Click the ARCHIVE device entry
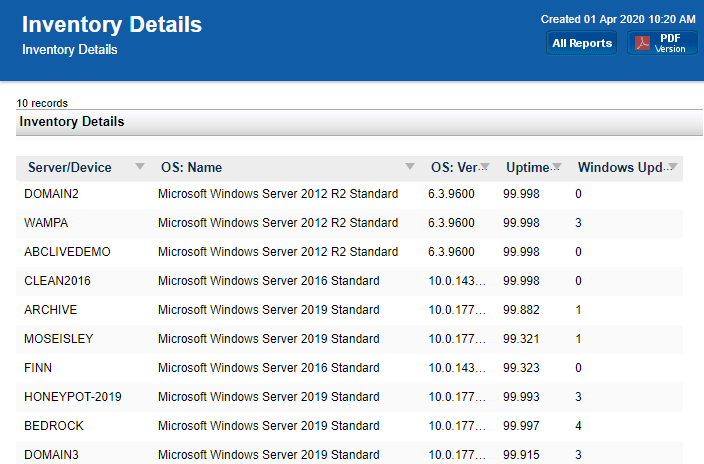The width and height of the screenshot is (704, 464). tap(50, 310)
